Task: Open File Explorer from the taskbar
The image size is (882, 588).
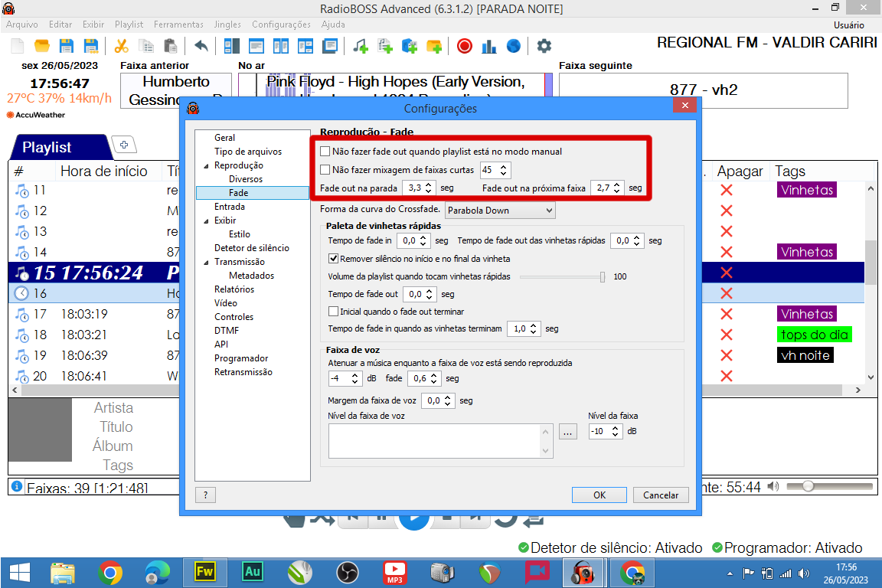Action: pyautogui.click(x=63, y=573)
